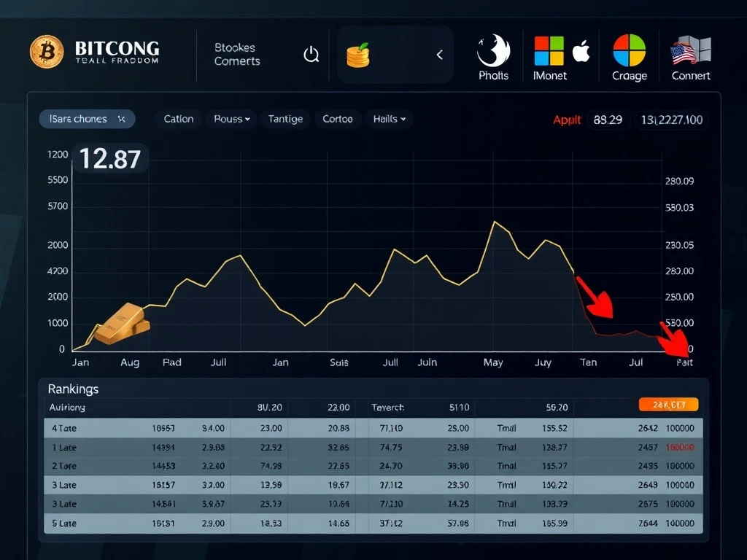Click the Windows logo icon labeled IMonet
The width and height of the screenshot is (747, 560).
(549, 50)
